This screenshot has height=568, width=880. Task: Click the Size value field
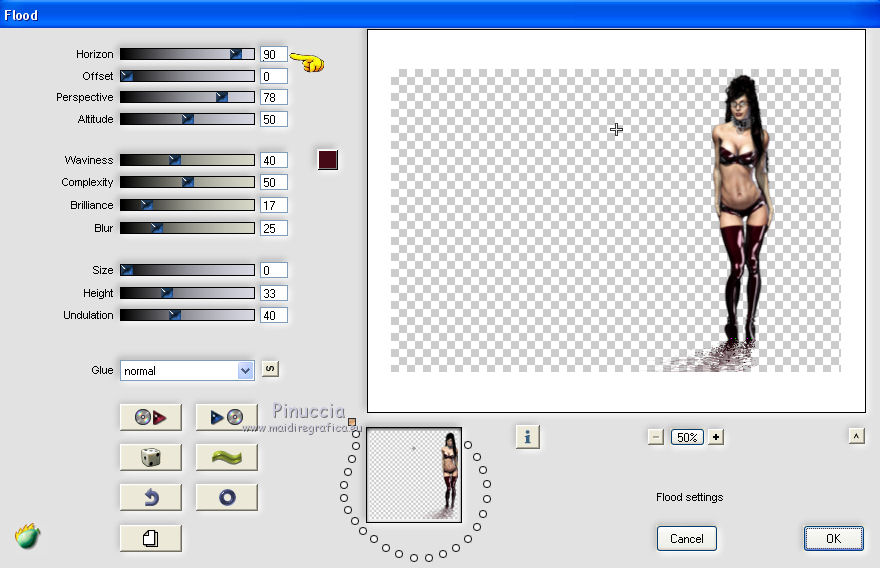[x=274, y=271]
